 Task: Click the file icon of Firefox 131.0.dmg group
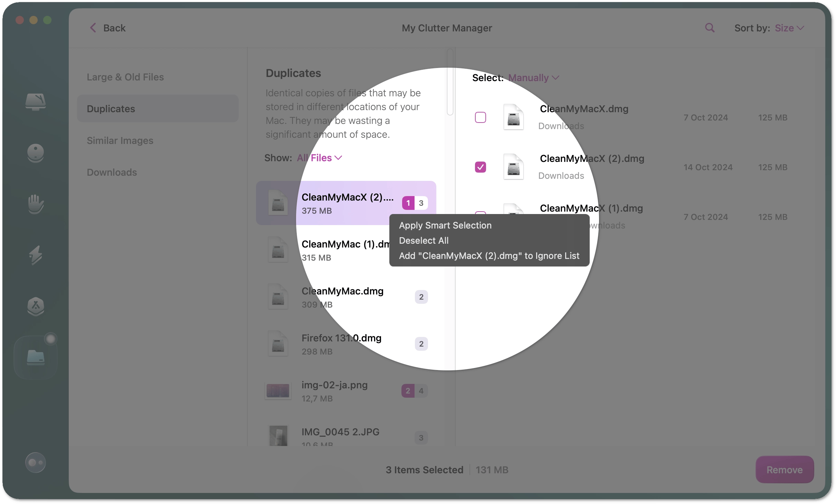tap(278, 343)
